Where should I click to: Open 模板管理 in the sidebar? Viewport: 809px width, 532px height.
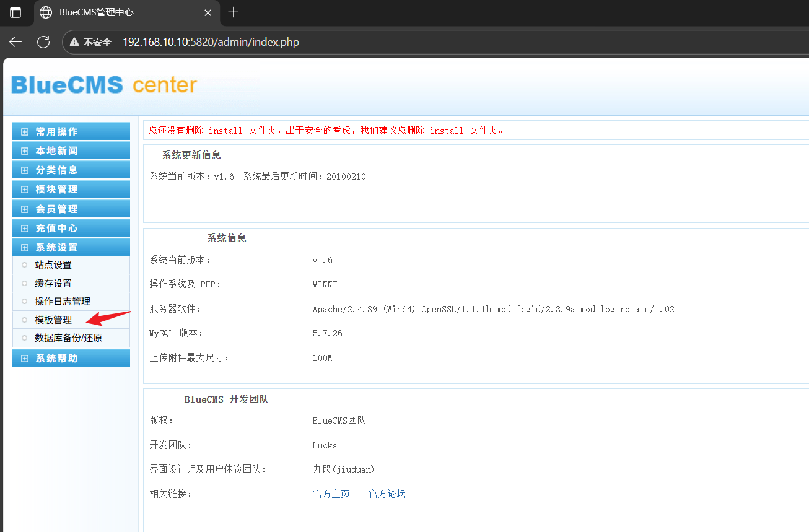[53, 320]
